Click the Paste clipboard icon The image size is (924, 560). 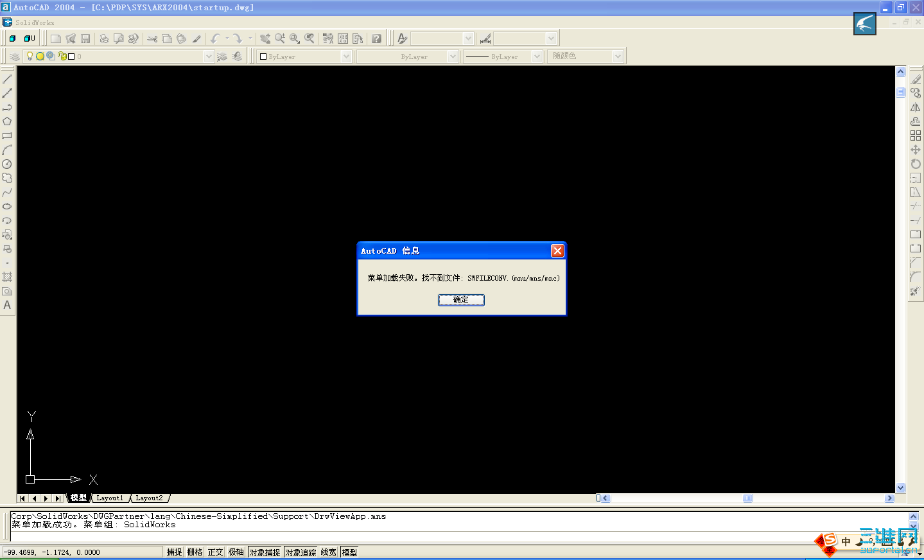pos(182,39)
